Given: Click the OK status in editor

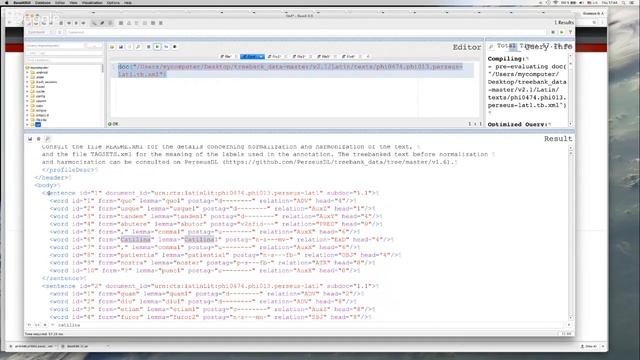Looking at the screenshot, I should tap(113, 124).
